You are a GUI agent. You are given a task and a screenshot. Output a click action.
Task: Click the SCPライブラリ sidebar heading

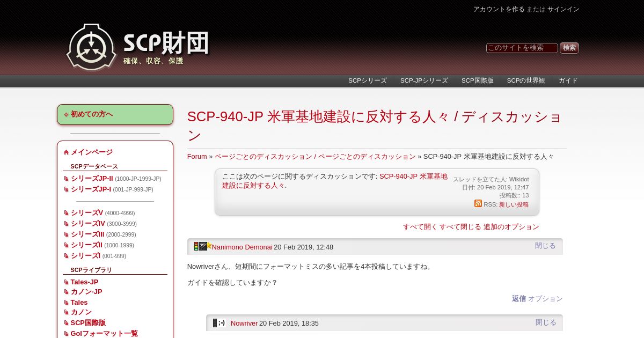tap(91, 270)
